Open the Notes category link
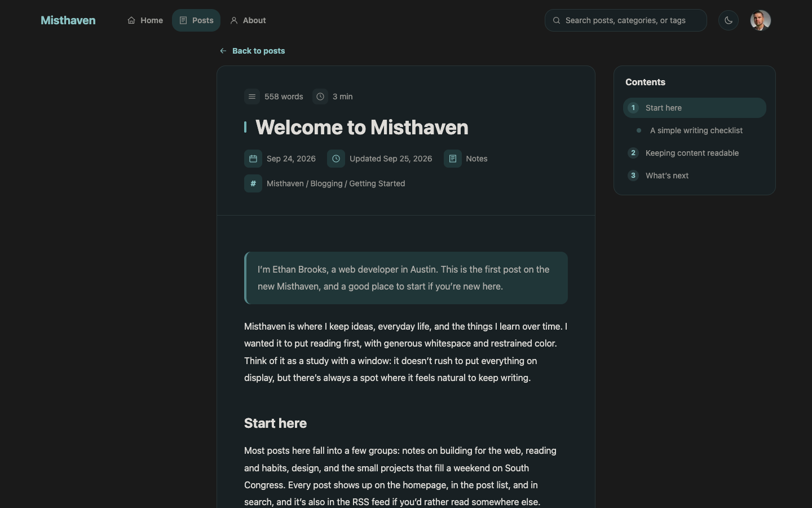This screenshot has width=812, height=508. pyautogui.click(x=476, y=159)
